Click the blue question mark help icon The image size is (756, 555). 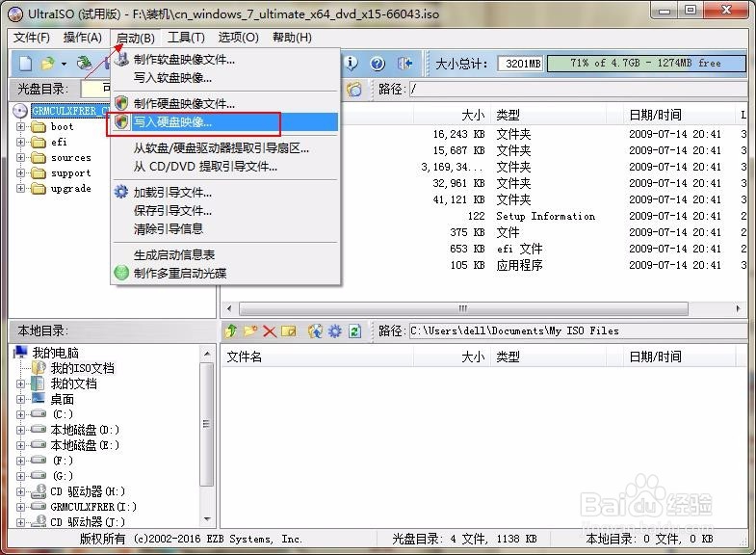[x=378, y=64]
